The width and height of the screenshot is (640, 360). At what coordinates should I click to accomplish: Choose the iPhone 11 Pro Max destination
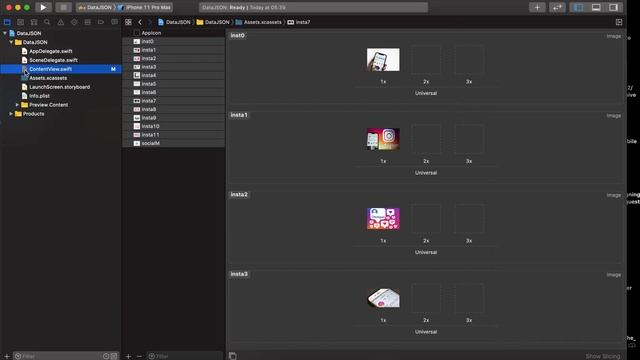pyautogui.click(x=144, y=7)
